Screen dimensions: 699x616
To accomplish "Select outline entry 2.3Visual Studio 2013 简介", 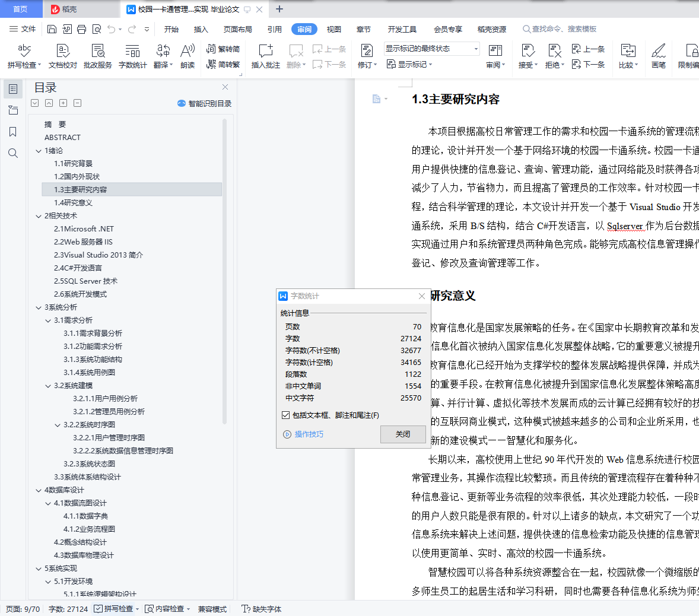I will click(99, 255).
